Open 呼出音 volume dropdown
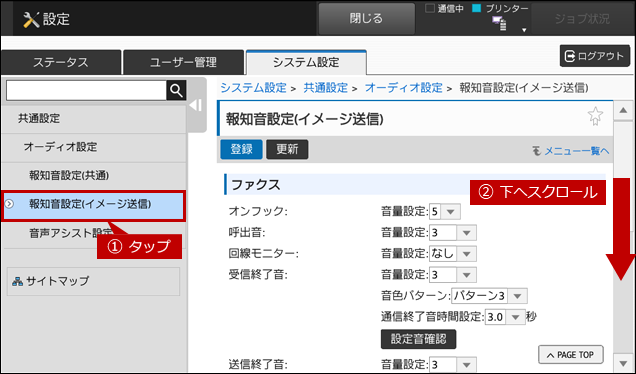Viewport: 636px width, 374px height. [453, 232]
